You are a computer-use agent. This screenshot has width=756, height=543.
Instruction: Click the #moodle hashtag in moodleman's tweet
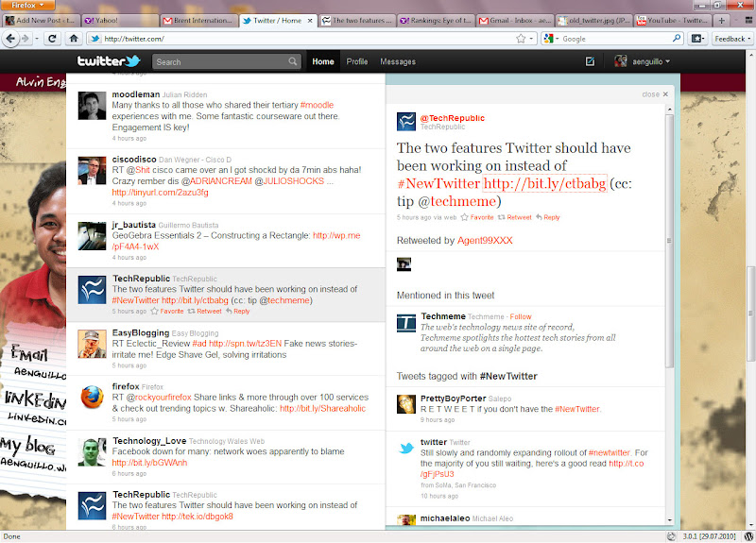[317, 105]
